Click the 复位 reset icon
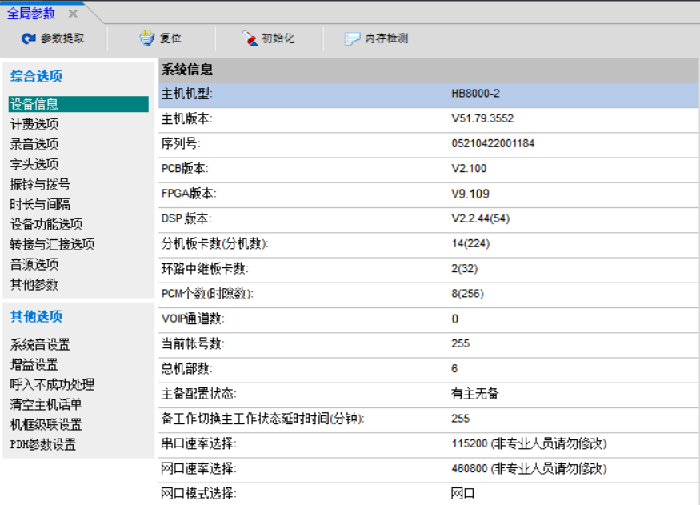This screenshot has height=505, width=700. coord(146,38)
